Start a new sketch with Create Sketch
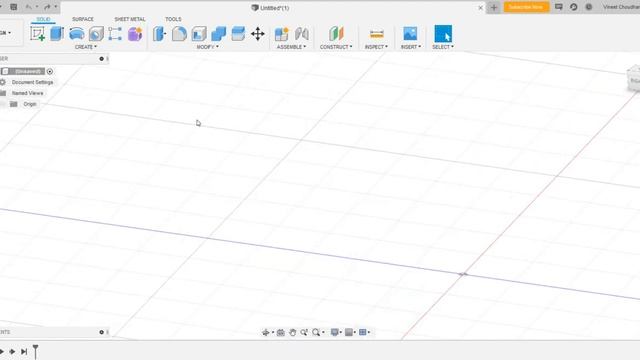Image resolution: width=640 pixels, height=360 pixels. [38, 33]
